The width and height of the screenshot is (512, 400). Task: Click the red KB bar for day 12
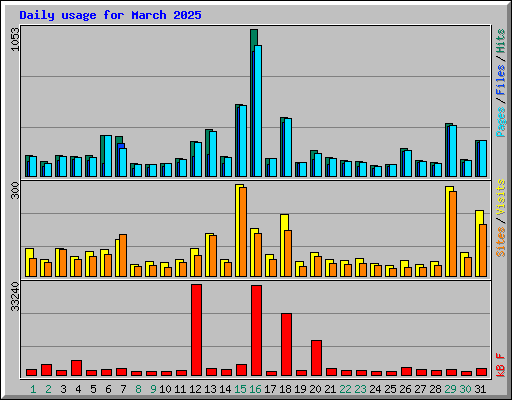coord(196,330)
